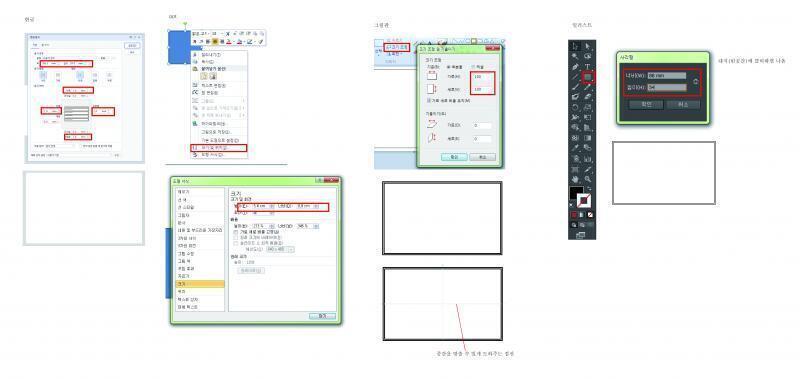Viewport: 800px width, 379px height.
Task: Click the None (red slash) color button
Action: 590,215
